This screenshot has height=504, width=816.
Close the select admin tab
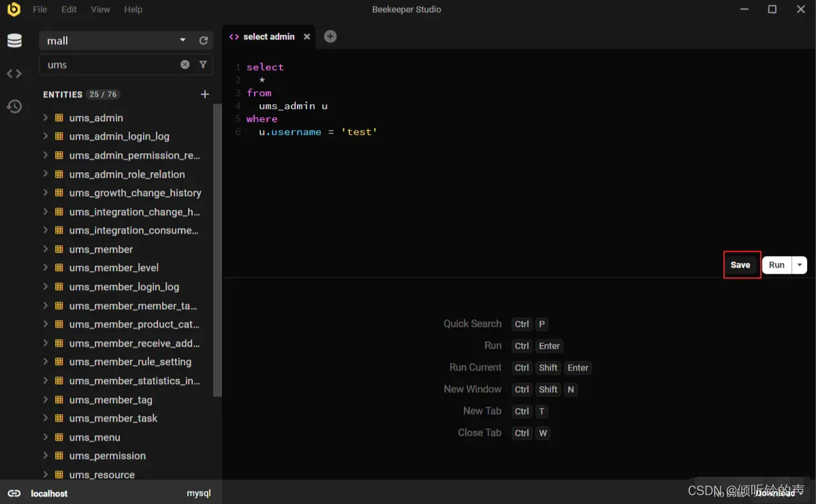(x=307, y=36)
